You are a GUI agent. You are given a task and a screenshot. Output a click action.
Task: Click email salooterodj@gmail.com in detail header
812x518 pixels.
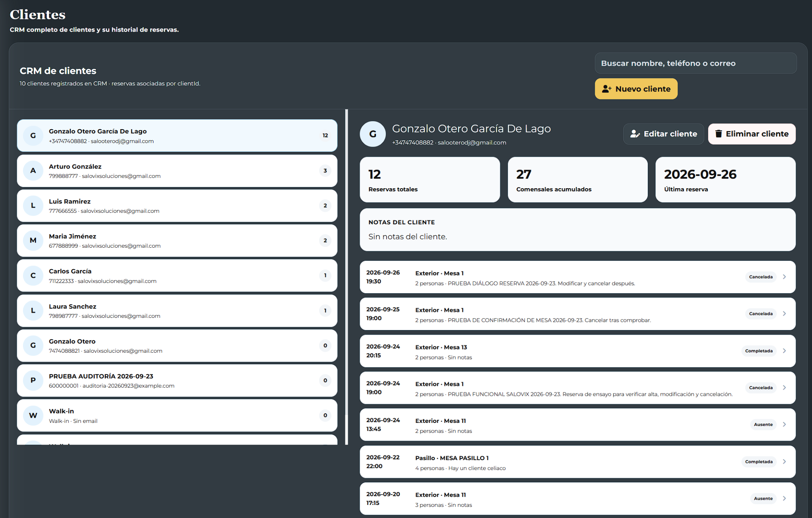472,143
